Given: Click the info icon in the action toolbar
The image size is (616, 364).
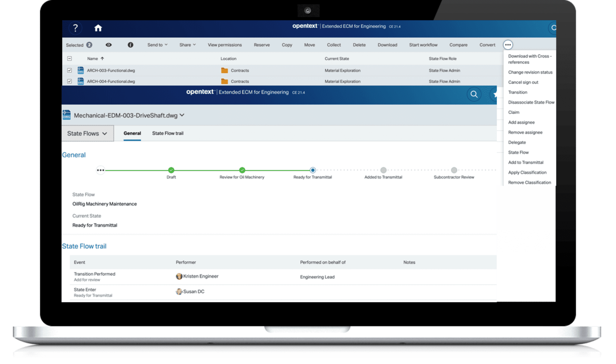Looking at the screenshot, I should tap(131, 45).
